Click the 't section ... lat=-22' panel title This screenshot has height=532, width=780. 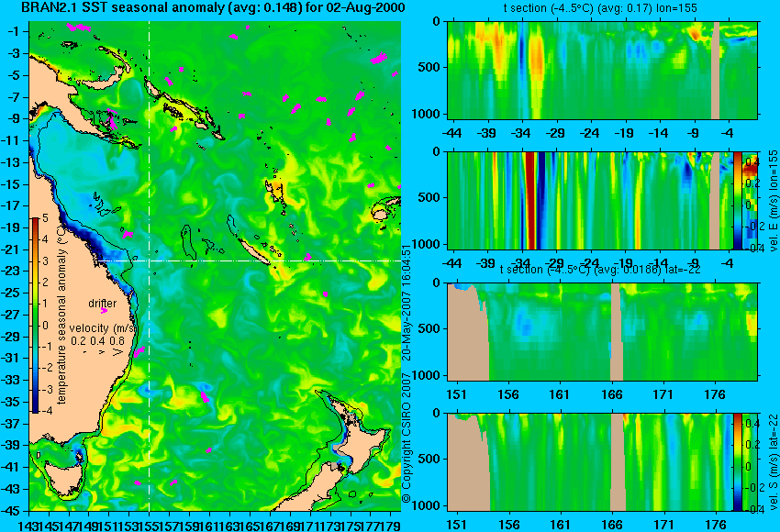600,270
